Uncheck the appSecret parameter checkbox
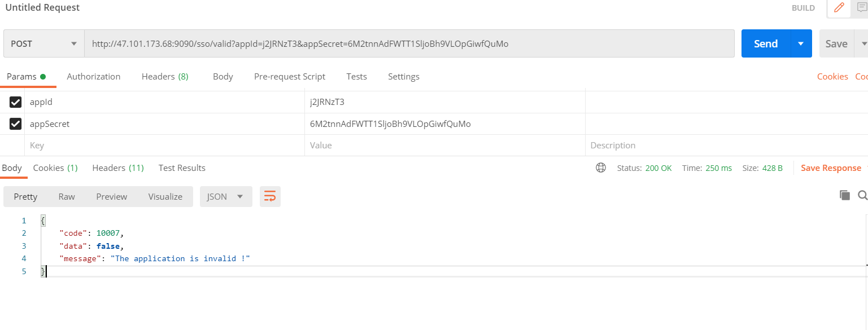 coord(16,124)
